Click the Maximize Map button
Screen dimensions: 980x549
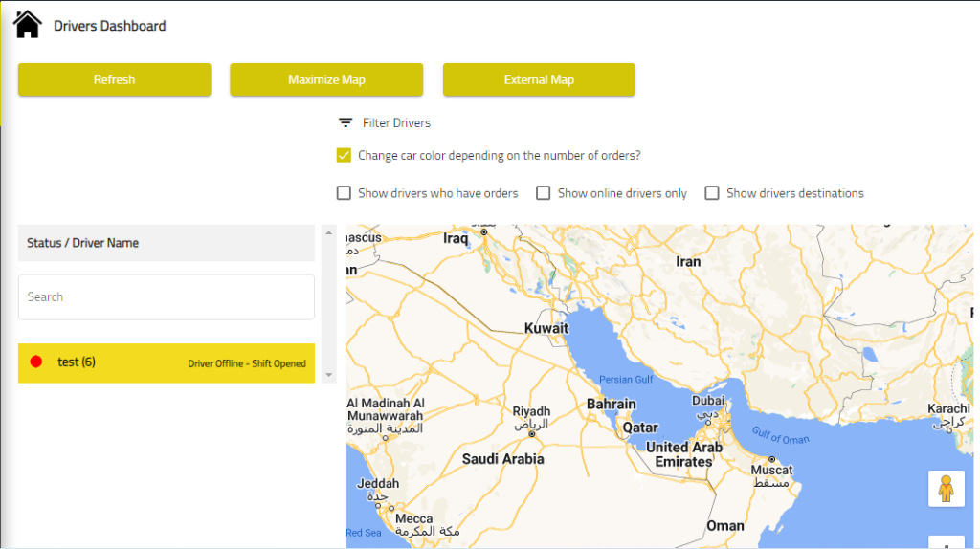tap(326, 79)
